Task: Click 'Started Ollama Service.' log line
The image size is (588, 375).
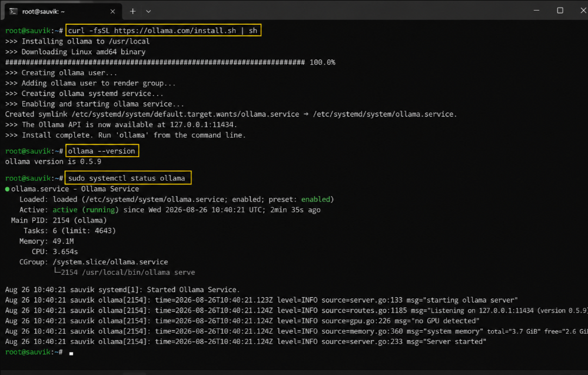Action: click(122, 290)
